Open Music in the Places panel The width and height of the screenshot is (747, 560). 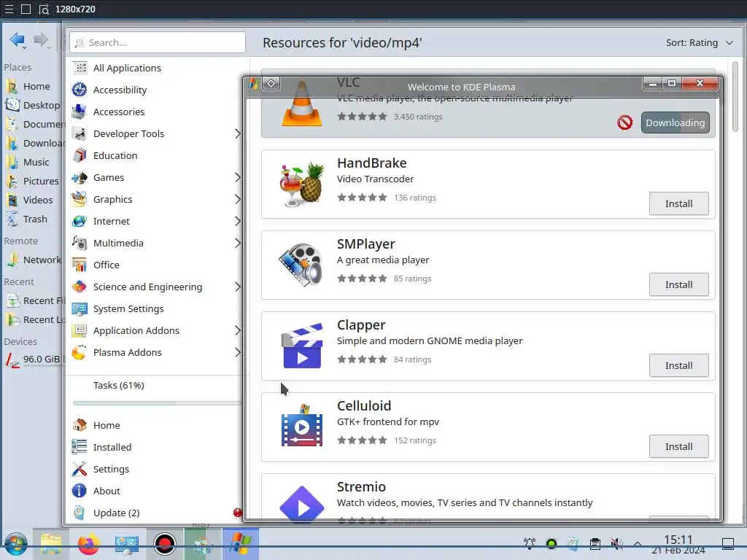tap(31, 162)
